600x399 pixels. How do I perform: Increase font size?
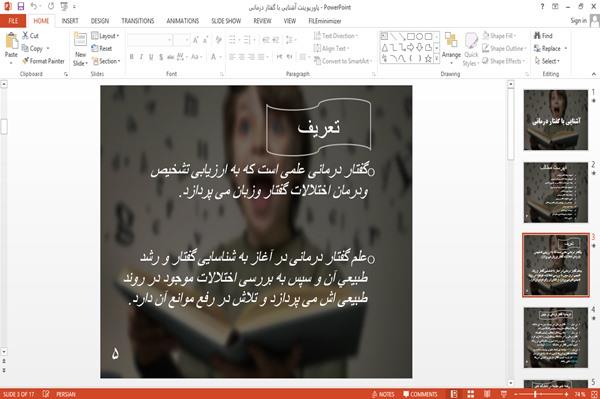(x=196, y=40)
